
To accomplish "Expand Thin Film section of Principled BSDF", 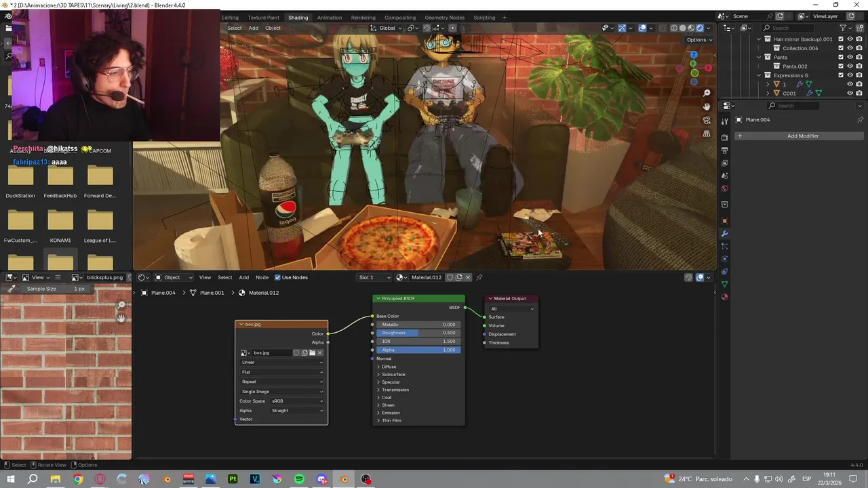I will point(378,420).
